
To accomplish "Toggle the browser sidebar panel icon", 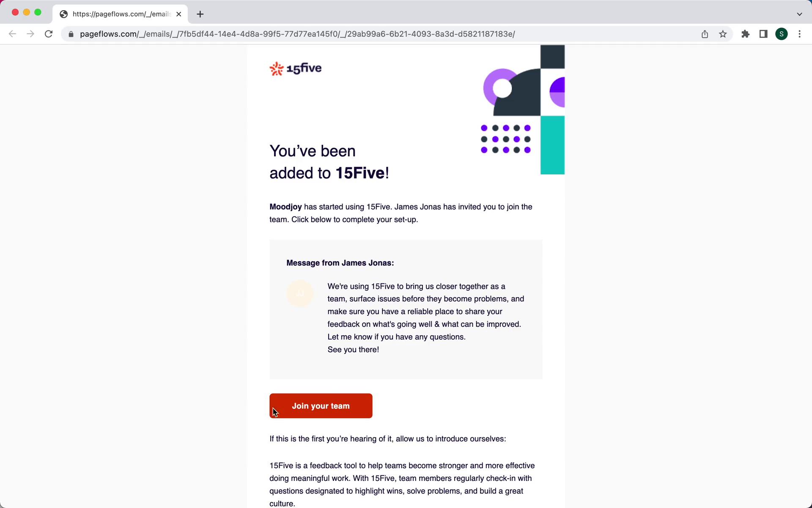I will point(763,34).
